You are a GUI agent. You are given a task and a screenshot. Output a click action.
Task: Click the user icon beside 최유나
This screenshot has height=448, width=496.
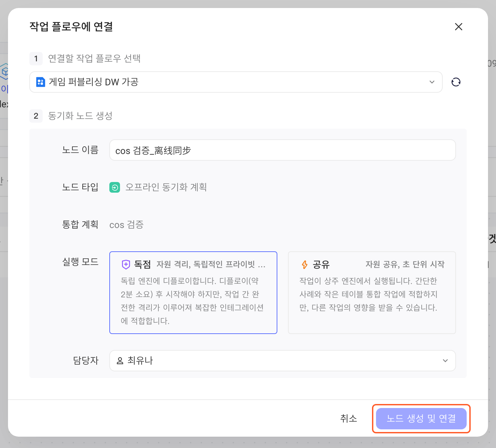[120, 361]
